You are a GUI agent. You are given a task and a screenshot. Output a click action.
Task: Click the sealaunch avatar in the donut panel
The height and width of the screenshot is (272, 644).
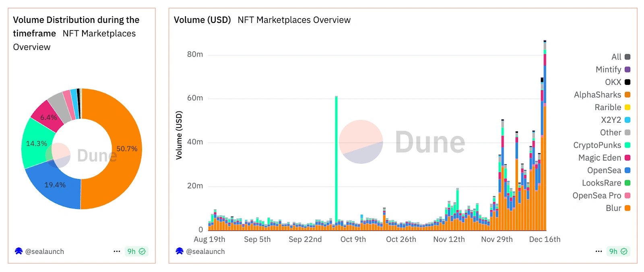19,251
